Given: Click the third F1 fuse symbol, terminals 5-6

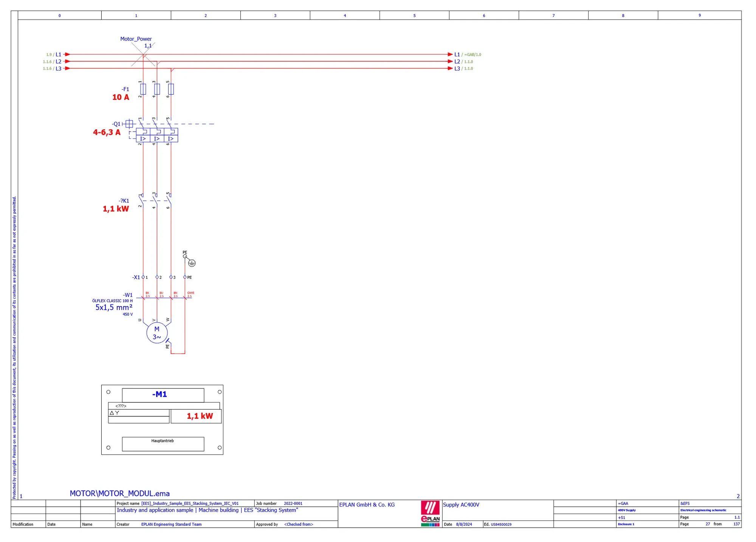Looking at the screenshot, I should click(171, 89).
